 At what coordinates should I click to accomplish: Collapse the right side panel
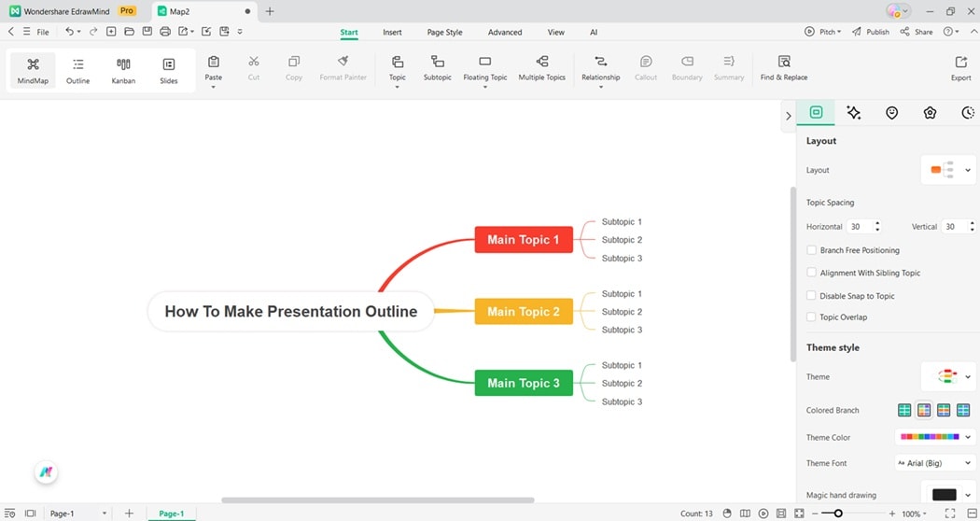[788, 116]
